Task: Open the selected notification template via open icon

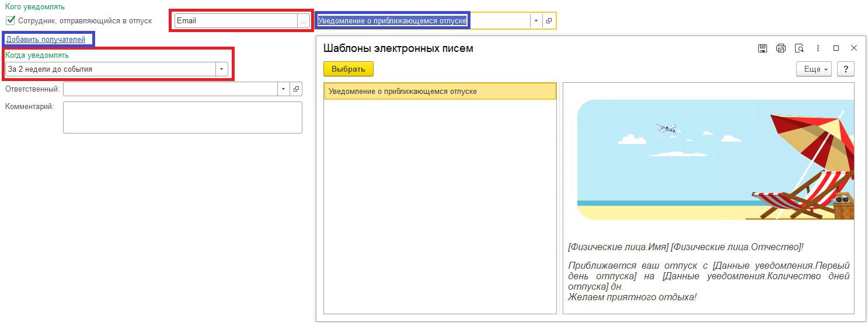Action: 549,21
